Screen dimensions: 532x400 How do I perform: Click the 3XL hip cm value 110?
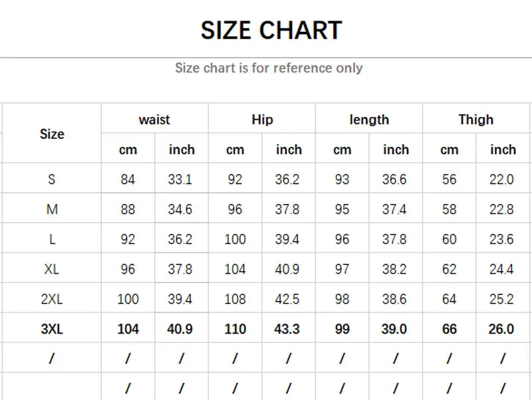point(235,329)
